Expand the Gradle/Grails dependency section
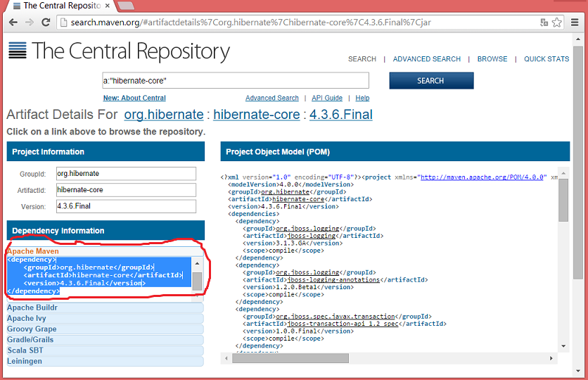588x380 pixels. (105, 339)
